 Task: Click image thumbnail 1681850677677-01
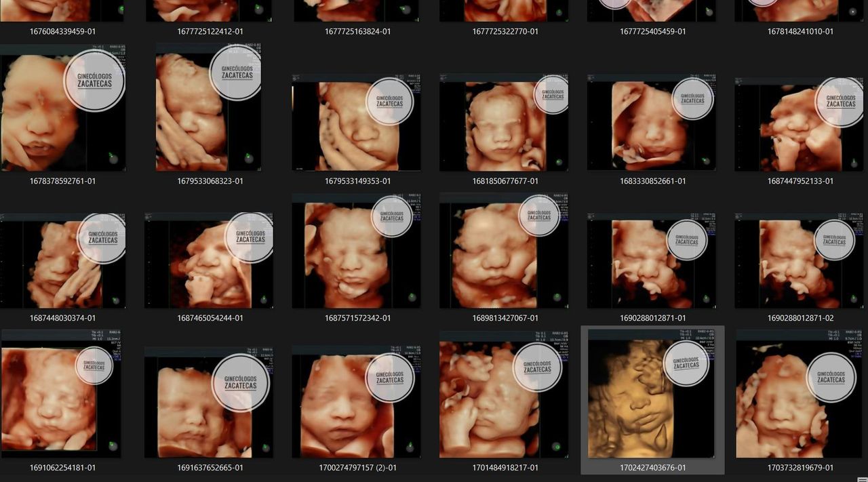tap(503, 123)
